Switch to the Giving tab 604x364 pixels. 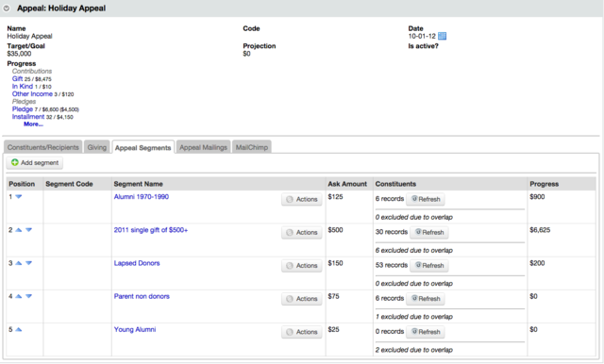[96, 147]
